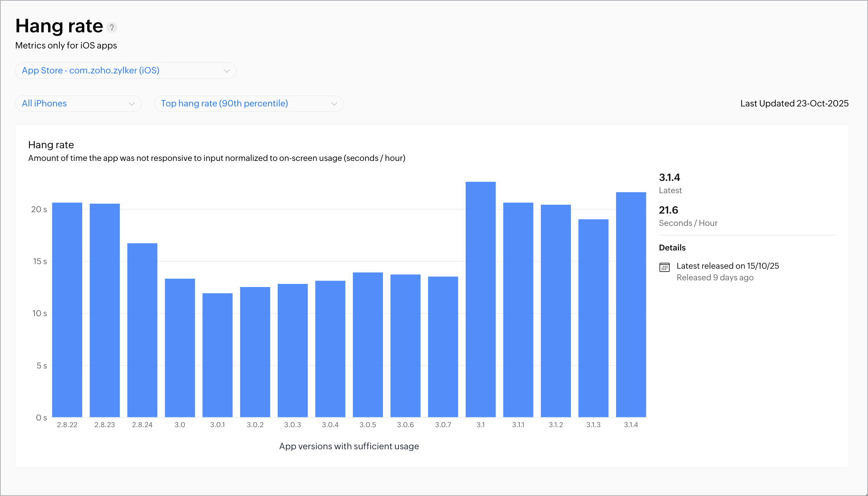
Task: Click the chevron in percentile selector
Action: (x=334, y=104)
